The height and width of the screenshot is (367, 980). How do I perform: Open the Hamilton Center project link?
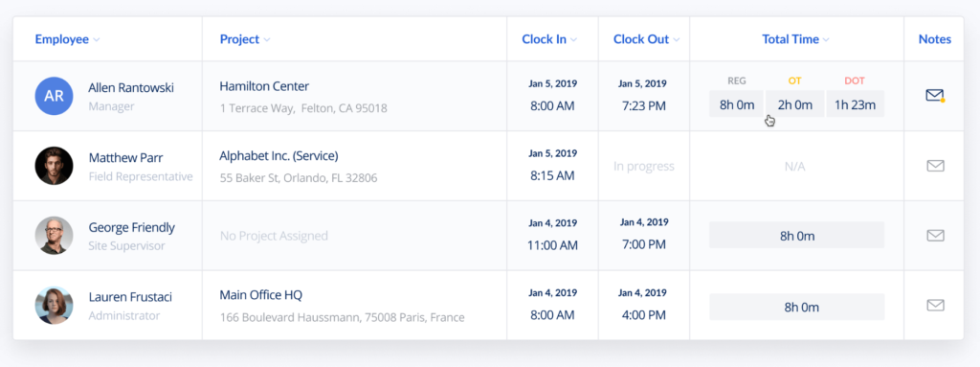264,86
